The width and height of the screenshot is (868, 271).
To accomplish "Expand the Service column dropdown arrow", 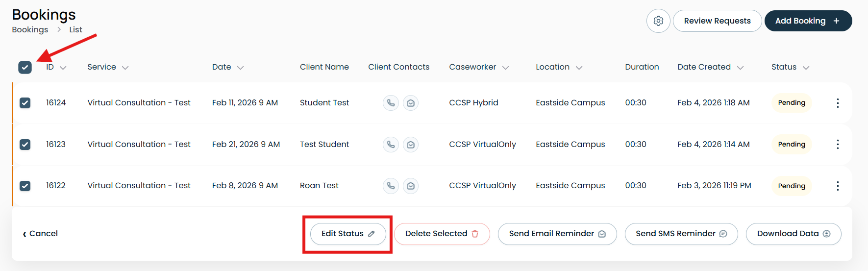I will pos(125,68).
